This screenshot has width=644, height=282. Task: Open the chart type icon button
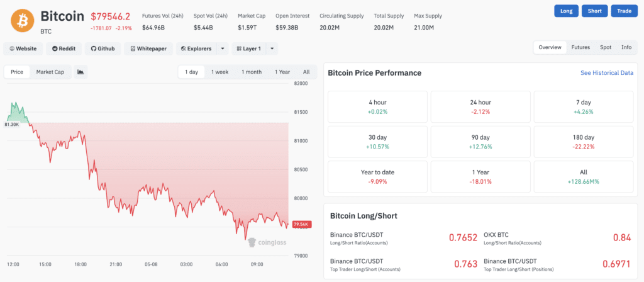pos(81,72)
